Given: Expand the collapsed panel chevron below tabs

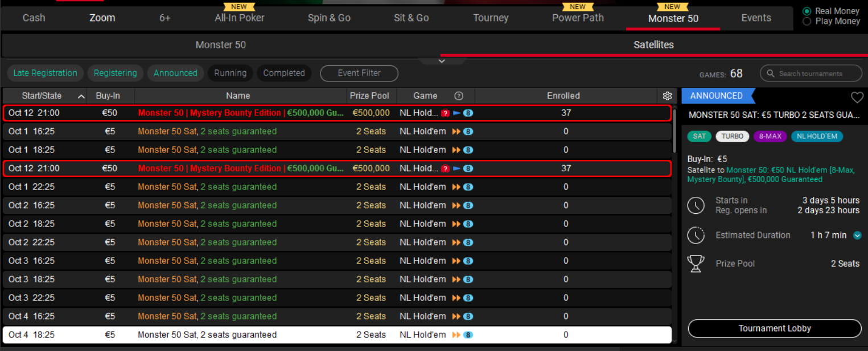Looking at the screenshot, I should (442, 61).
